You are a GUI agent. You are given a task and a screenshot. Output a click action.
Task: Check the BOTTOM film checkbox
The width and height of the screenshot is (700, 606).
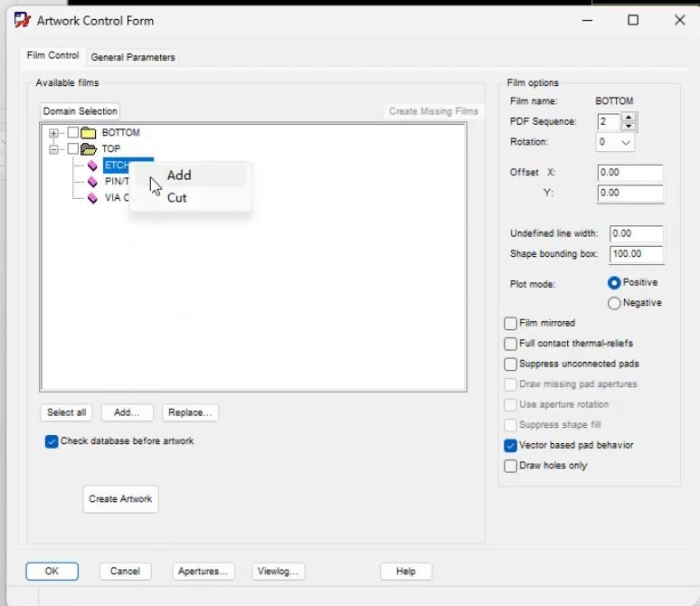[x=72, y=133]
